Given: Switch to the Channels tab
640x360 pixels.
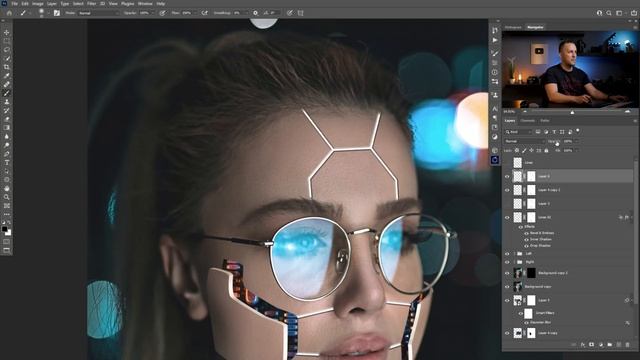Looking at the screenshot, I should [527, 121].
